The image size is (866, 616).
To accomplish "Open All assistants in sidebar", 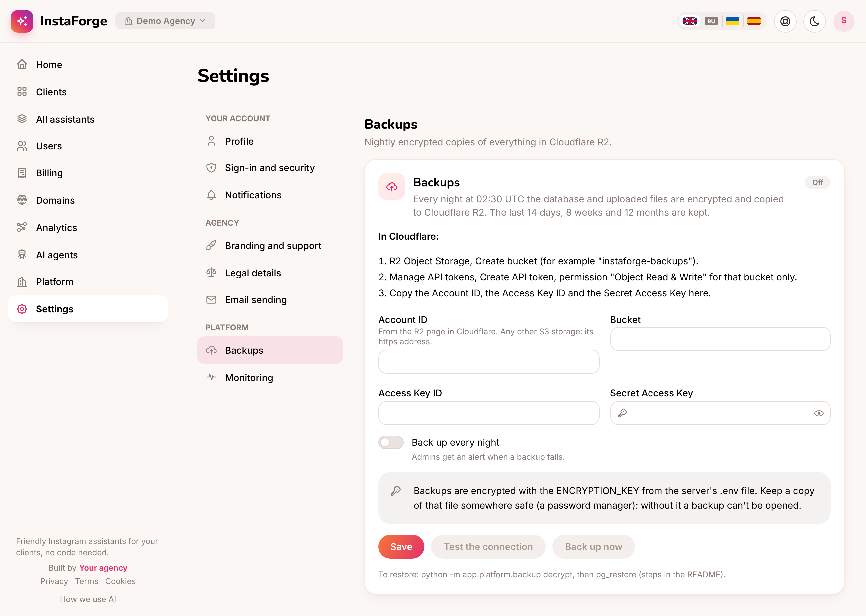I will tap(88, 119).
